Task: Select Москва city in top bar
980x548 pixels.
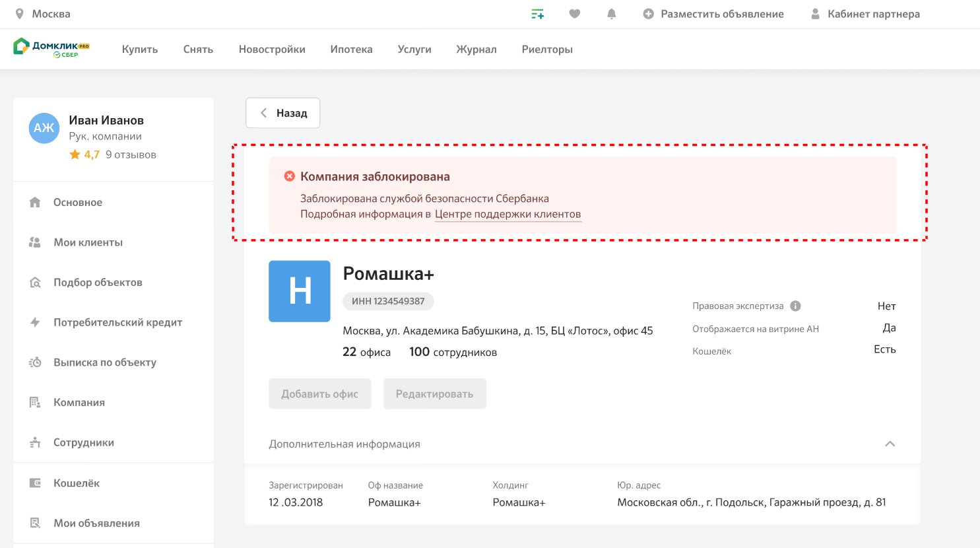Action: pos(51,14)
